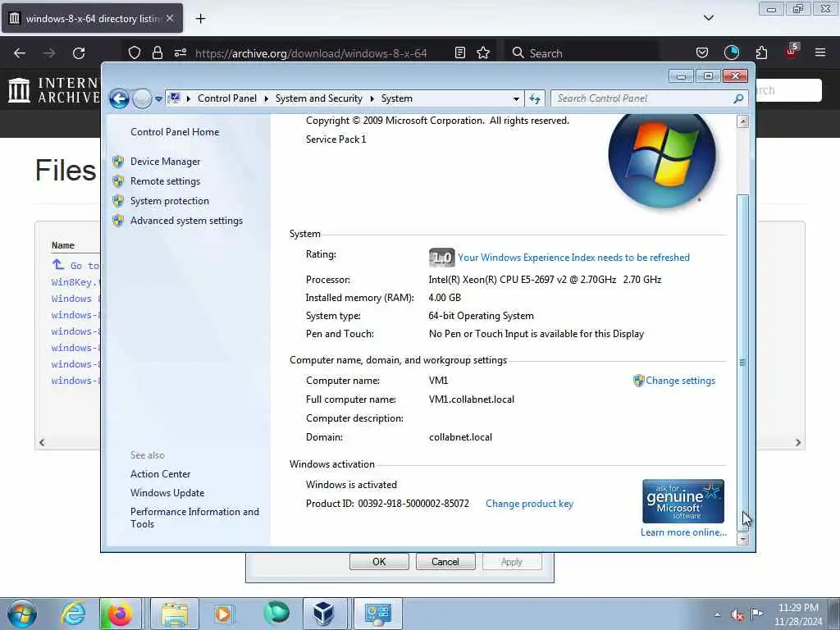Launch Internet Explorer from taskbar
840x630 pixels.
click(73, 614)
